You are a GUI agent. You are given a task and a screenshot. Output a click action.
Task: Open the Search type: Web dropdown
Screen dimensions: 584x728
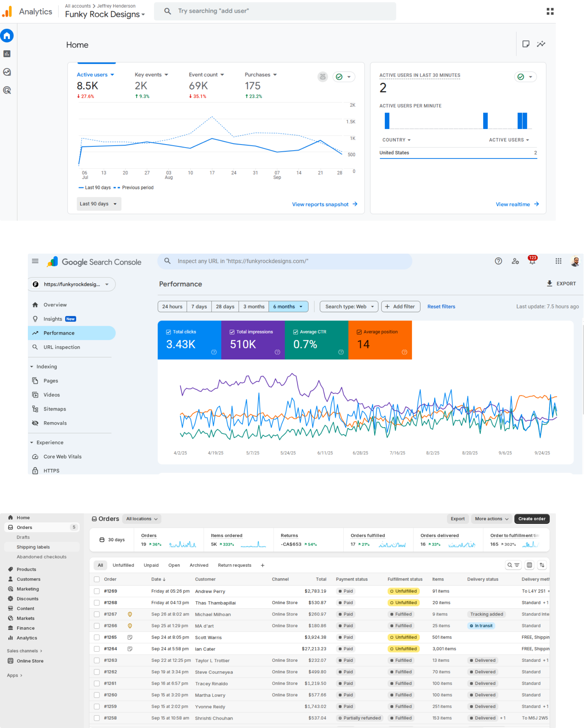point(349,307)
